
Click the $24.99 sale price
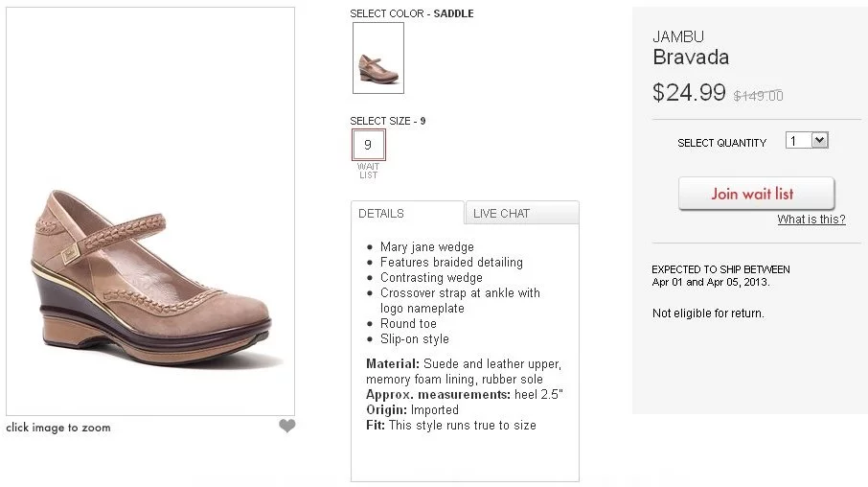pyautogui.click(x=689, y=93)
